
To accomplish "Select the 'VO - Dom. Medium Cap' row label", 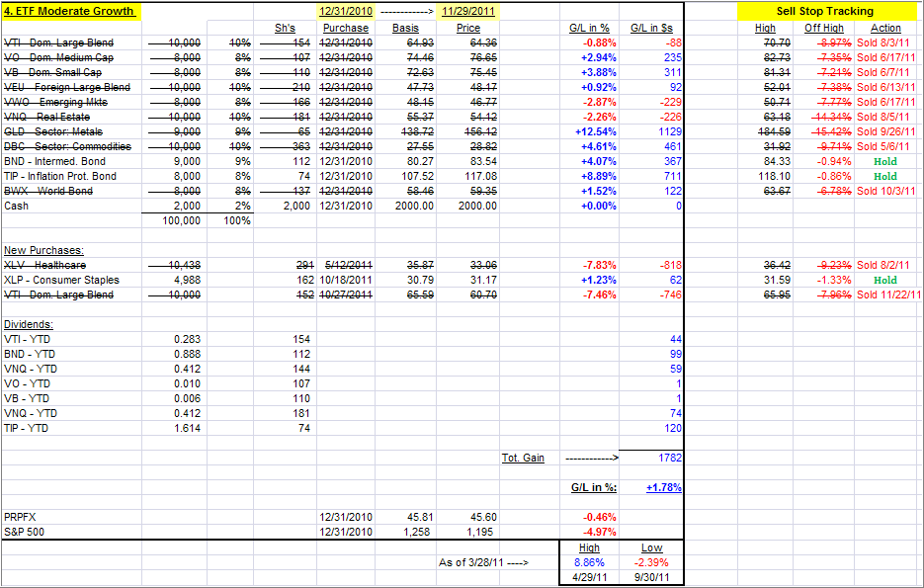I will (x=58, y=57).
